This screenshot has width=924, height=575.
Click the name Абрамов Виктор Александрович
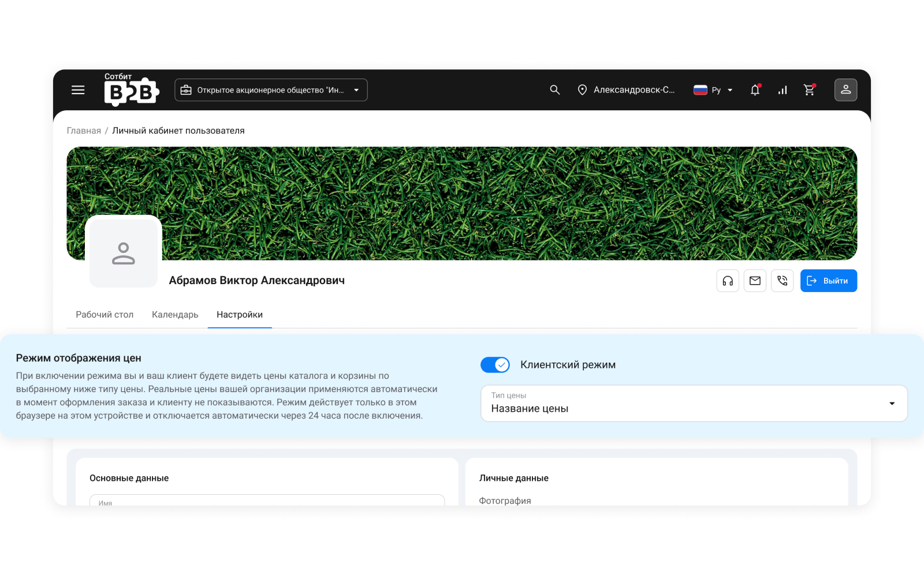coord(256,281)
